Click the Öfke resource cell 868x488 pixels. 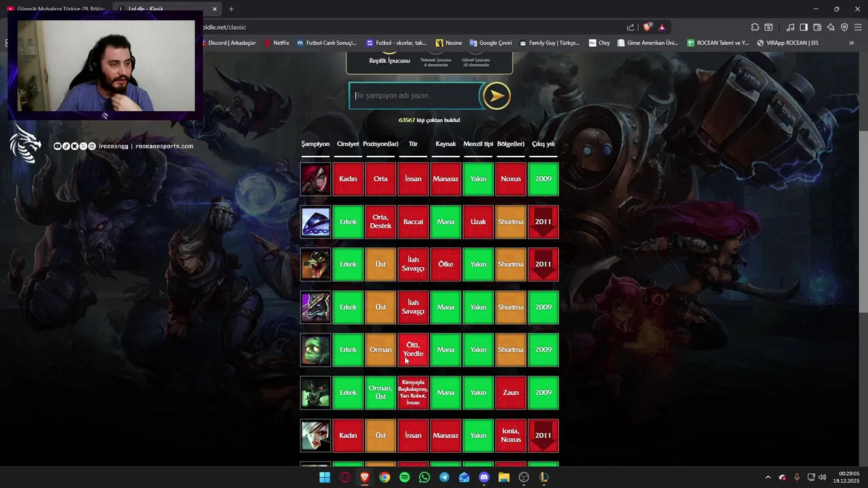[x=446, y=264]
